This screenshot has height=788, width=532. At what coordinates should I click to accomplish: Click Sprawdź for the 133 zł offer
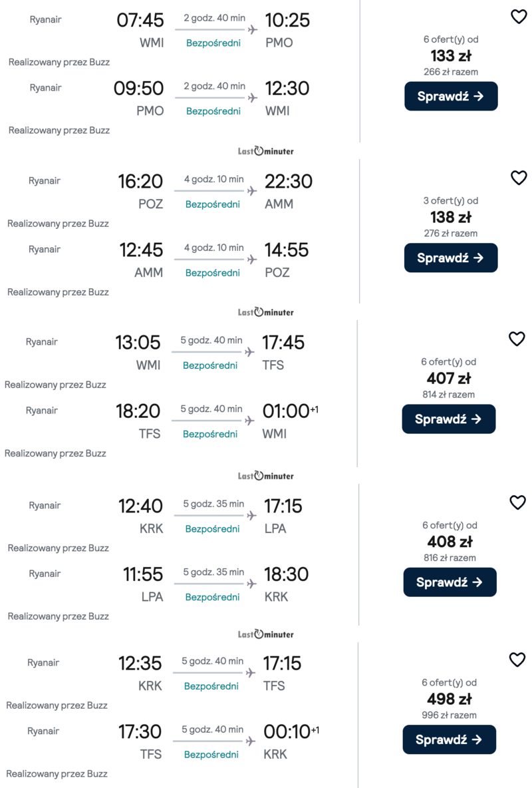point(451,97)
